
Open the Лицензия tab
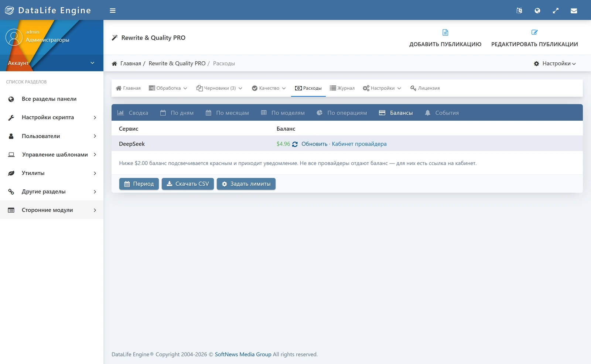(x=425, y=88)
